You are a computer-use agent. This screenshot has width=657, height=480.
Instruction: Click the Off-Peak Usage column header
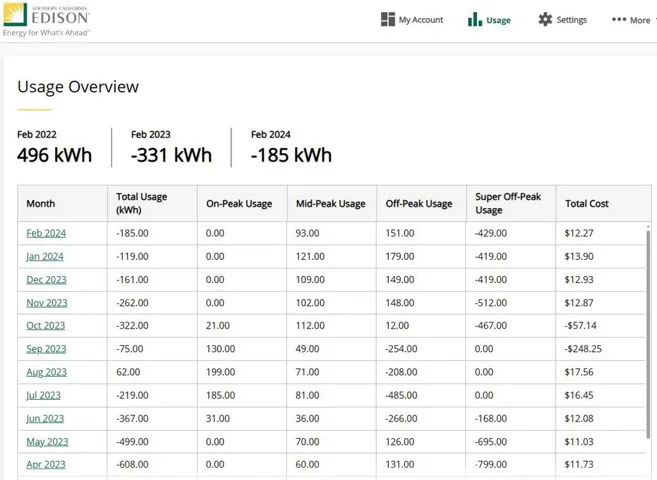(422, 204)
